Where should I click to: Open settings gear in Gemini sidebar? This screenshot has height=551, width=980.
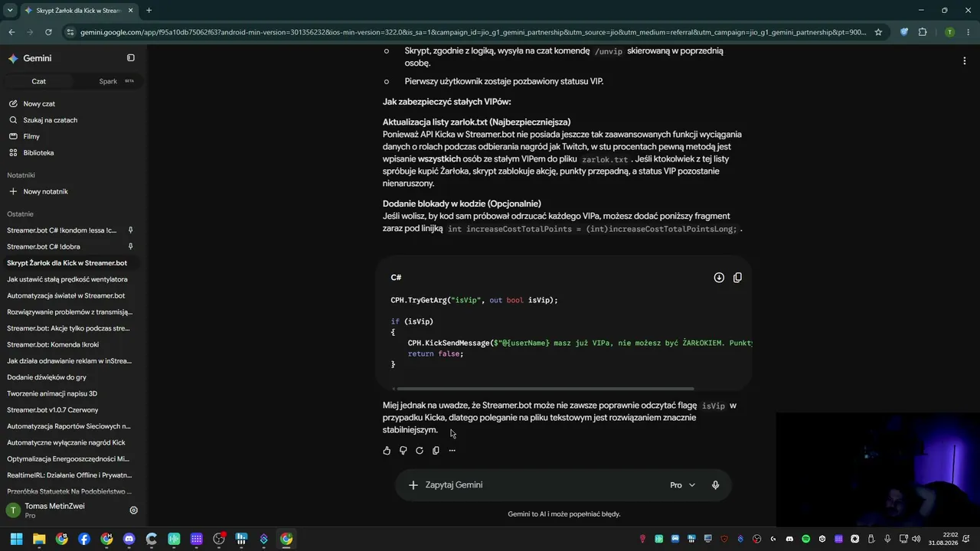pos(133,510)
